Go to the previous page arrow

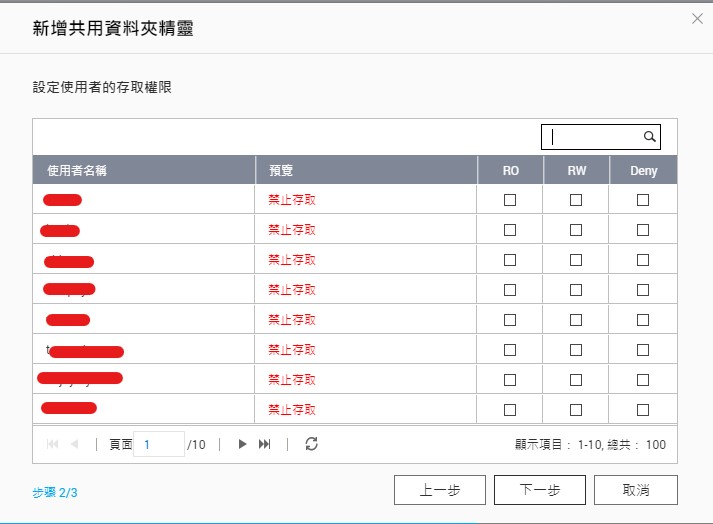[74, 444]
